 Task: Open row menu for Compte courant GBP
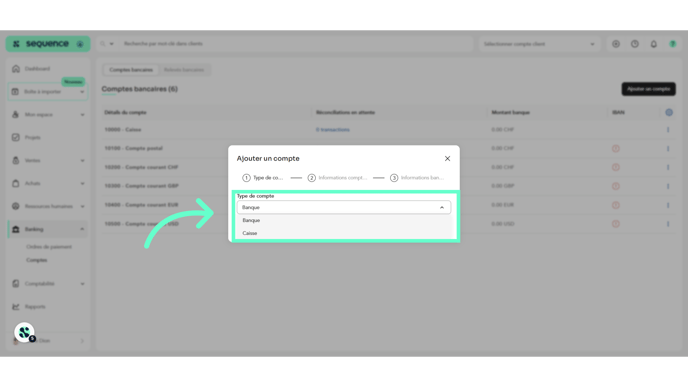pyautogui.click(x=668, y=186)
